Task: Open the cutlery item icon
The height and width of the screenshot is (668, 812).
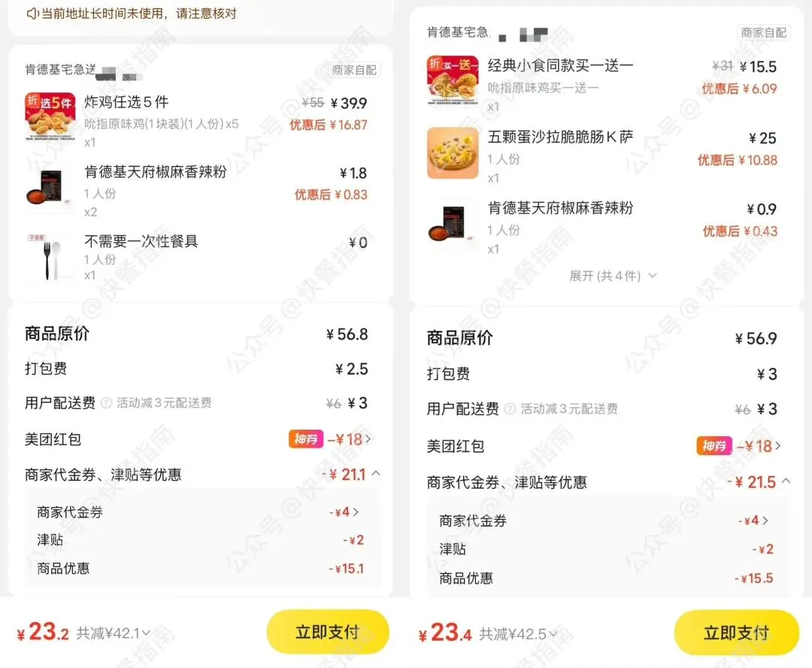Action: point(50,257)
